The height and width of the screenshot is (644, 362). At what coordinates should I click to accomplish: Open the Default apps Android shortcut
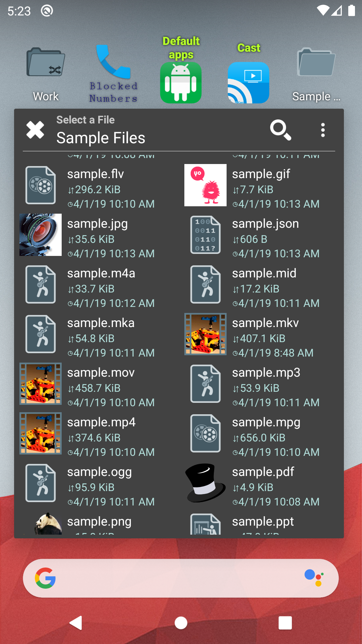click(181, 82)
